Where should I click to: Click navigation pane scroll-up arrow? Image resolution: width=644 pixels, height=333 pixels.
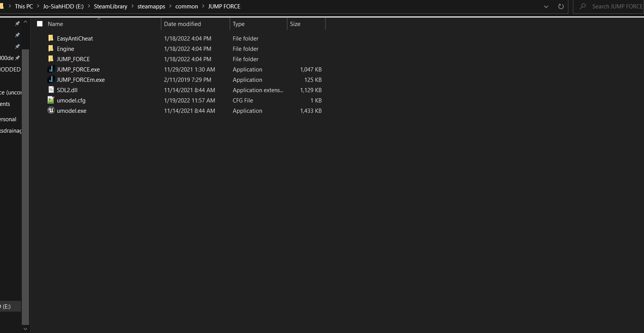click(26, 22)
